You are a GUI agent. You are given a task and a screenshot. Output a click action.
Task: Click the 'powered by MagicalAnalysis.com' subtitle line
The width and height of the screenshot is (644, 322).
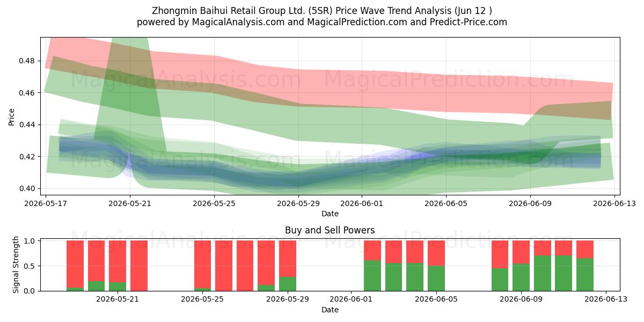point(322,22)
